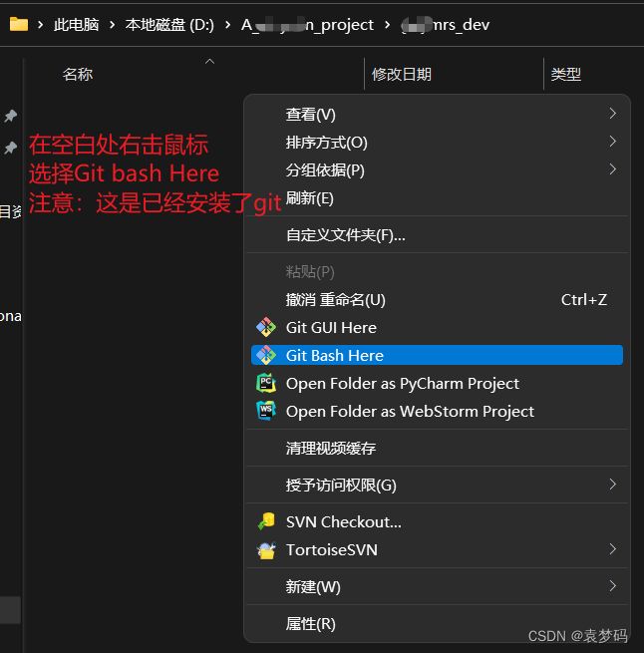
Task: Click the lower pin icon in the sidebar
Action: (10, 148)
